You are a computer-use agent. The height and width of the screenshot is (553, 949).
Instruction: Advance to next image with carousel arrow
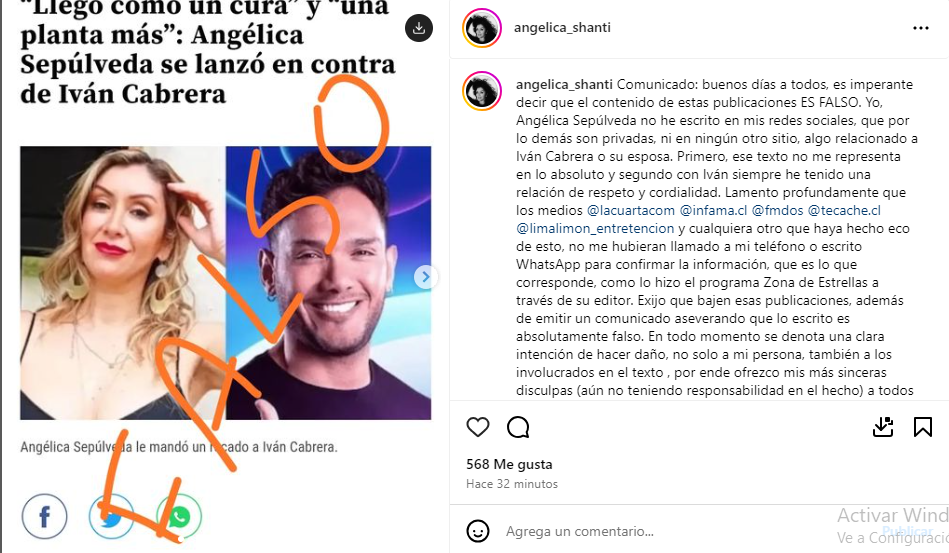(425, 277)
